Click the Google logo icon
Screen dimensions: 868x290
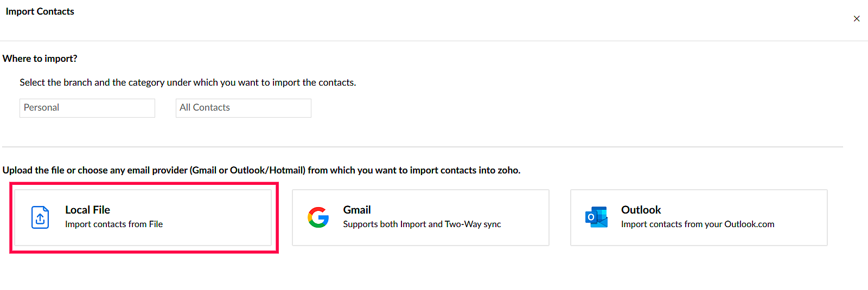318,217
